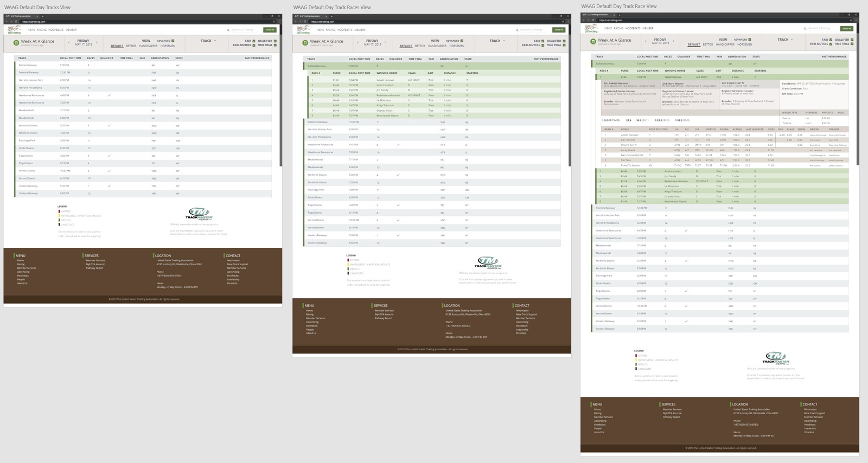Uncheck Qualifier filter in middle Races View
The height and width of the screenshot is (463, 868).
[564, 41]
